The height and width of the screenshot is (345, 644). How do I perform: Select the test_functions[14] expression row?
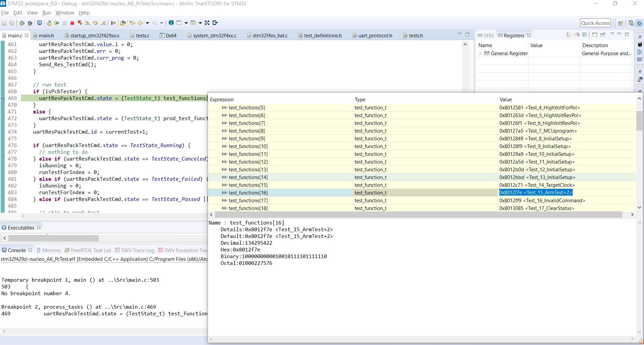click(x=422, y=177)
